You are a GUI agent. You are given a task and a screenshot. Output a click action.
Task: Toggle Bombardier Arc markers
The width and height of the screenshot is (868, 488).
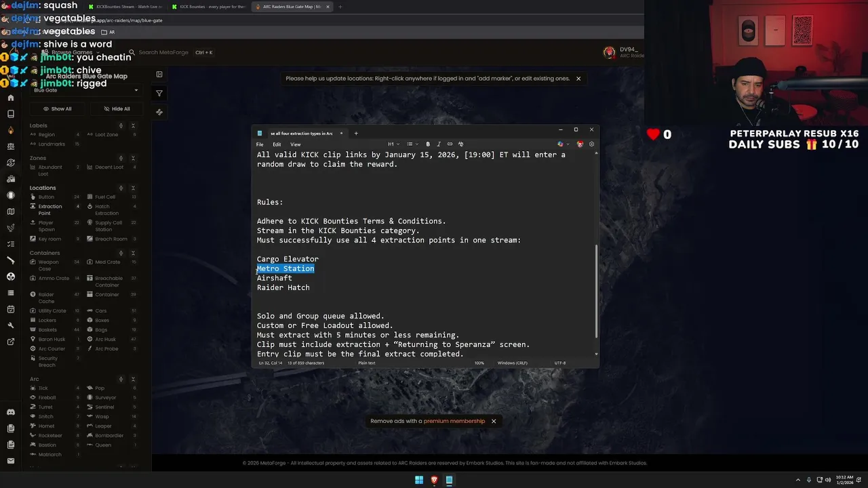(112, 436)
